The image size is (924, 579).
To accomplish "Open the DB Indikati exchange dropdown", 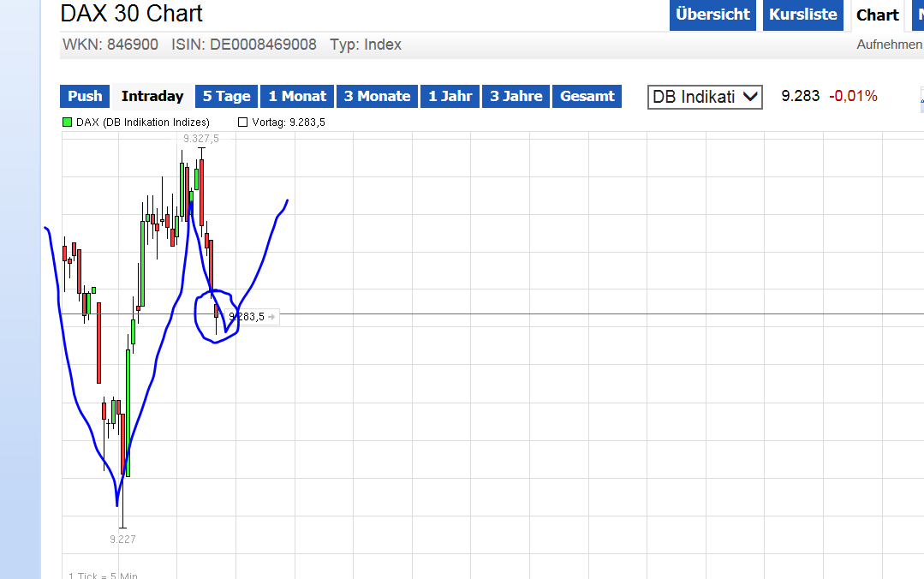I will [705, 98].
